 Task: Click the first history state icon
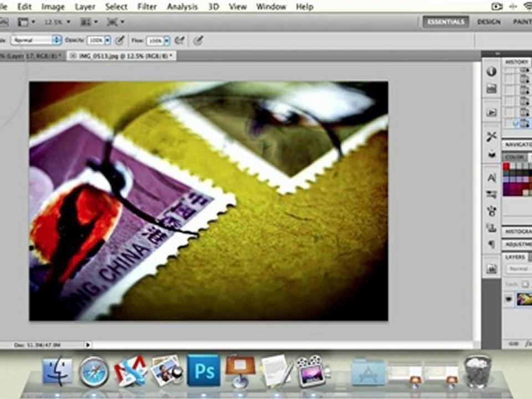524,70
